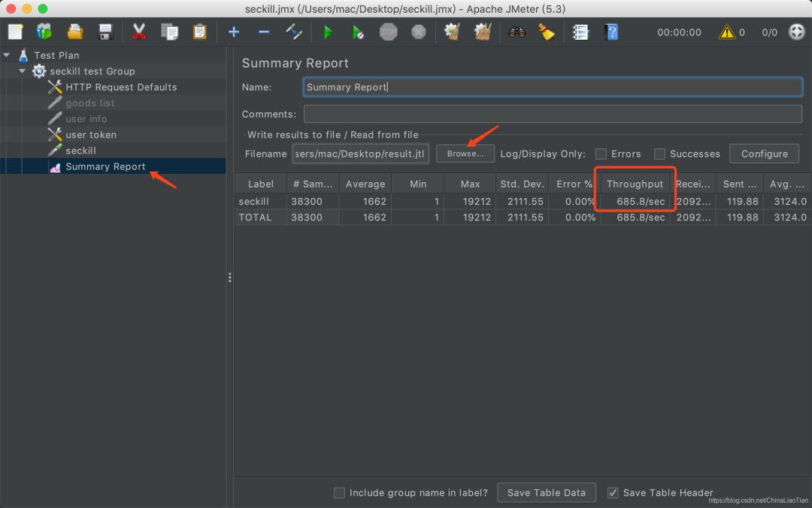Click Start no pauses icon
Image resolution: width=812 pixels, height=508 pixels.
358,32
